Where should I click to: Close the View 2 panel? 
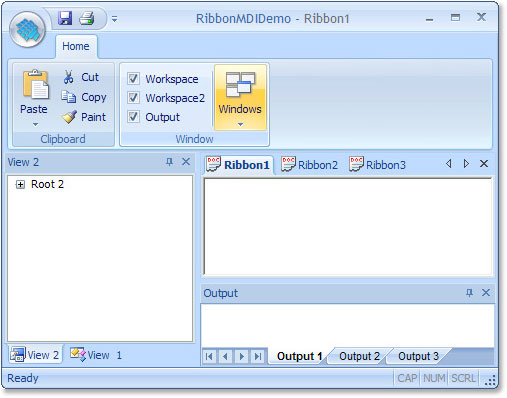(186, 162)
